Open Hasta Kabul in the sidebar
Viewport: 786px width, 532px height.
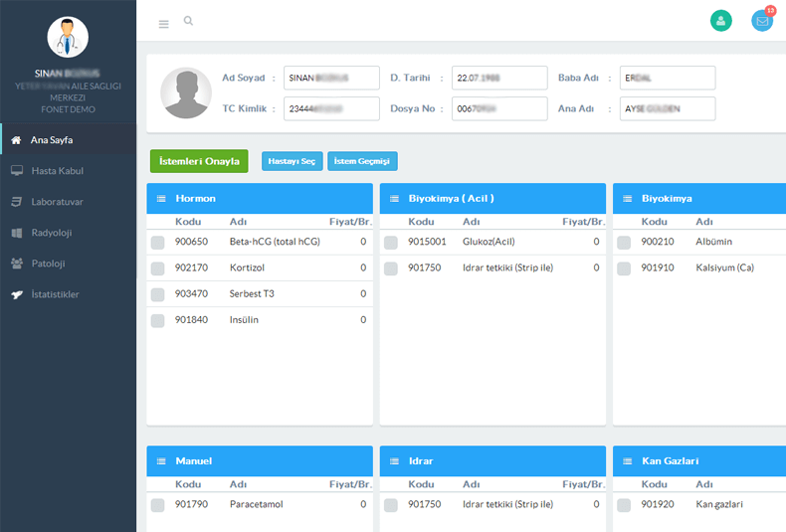(57, 171)
